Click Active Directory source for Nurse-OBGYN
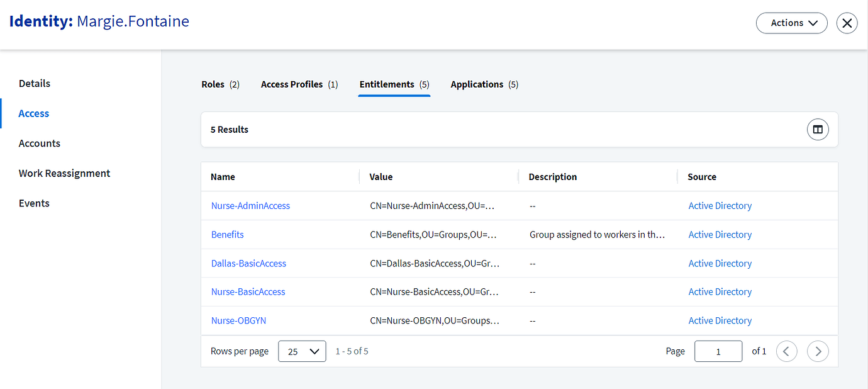868x389 pixels. 720,320
